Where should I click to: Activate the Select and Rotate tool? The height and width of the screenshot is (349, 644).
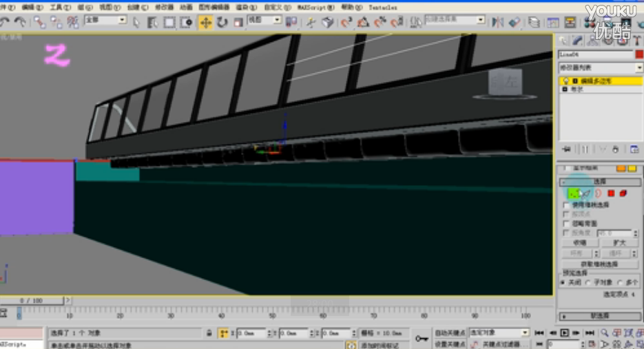click(x=222, y=22)
